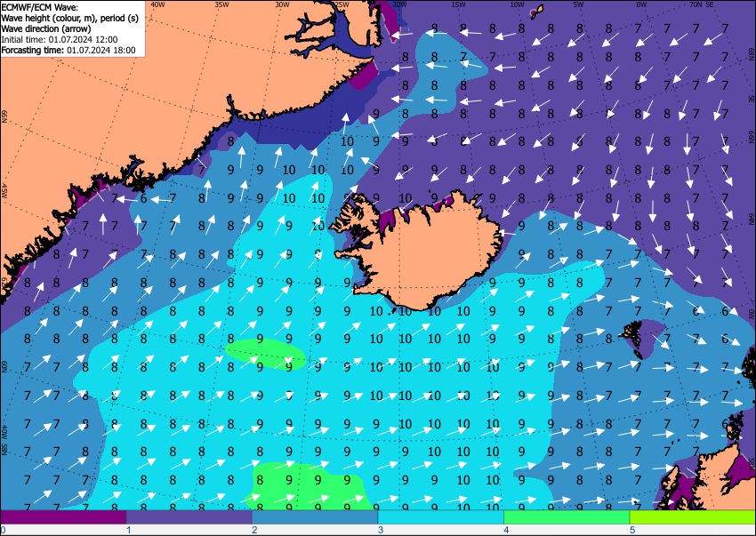
Task: Select the 'Initial time: 01.07.2024 12:00' text
Action: coord(60,39)
